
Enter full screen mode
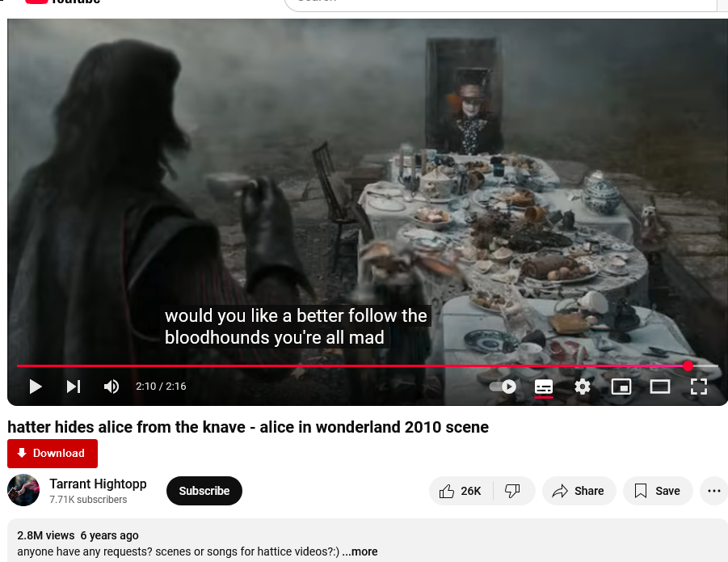pyautogui.click(x=699, y=387)
